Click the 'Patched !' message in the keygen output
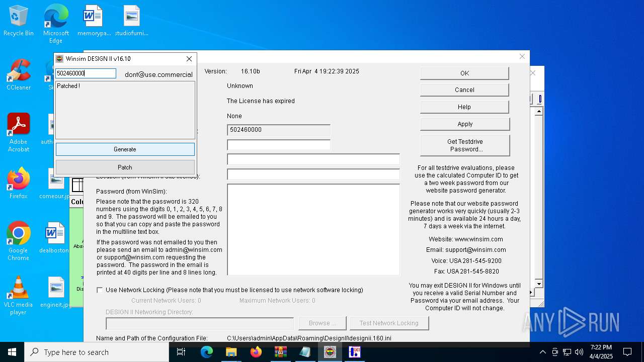This screenshot has width=644, height=362. pos(68,86)
